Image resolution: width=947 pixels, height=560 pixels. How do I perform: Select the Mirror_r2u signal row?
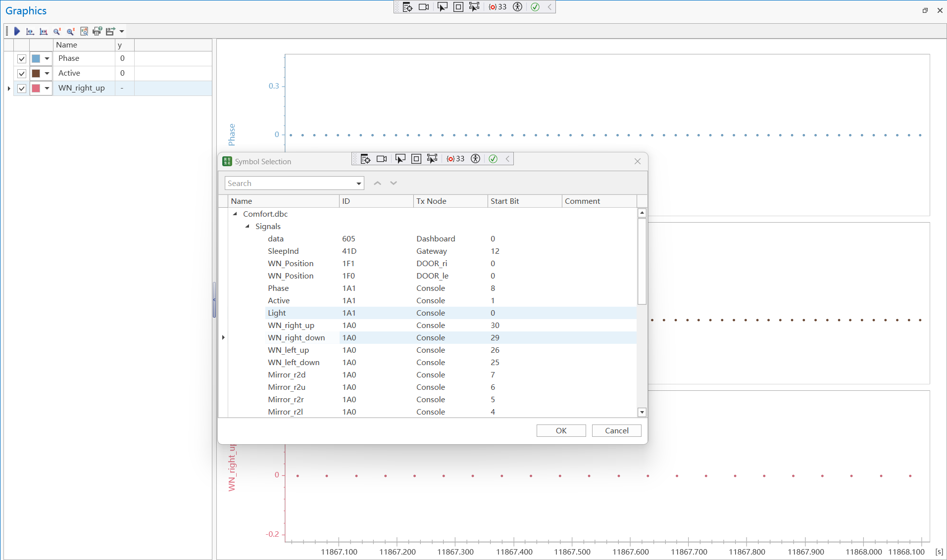click(287, 387)
